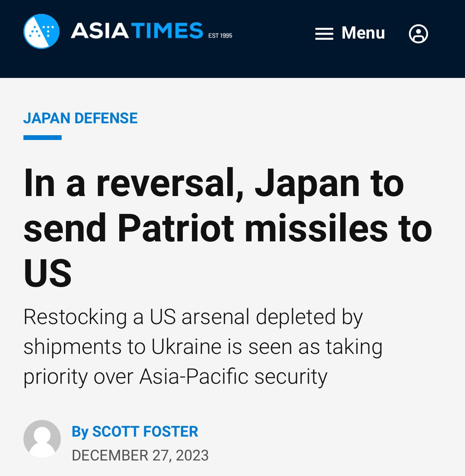Open the JAPAN DEFENSE category
The height and width of the screenshot is (476, 465).
click(x=80, y=118)
